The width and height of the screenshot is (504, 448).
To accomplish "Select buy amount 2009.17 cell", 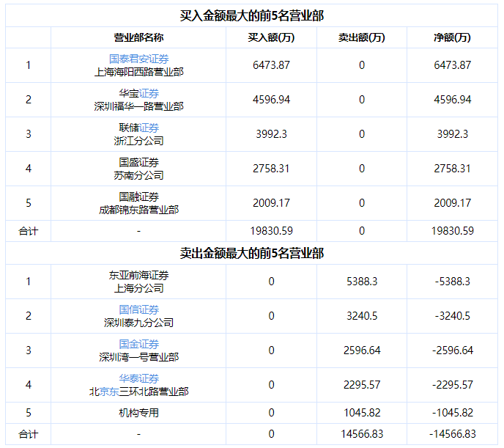I will pos(271,203).
